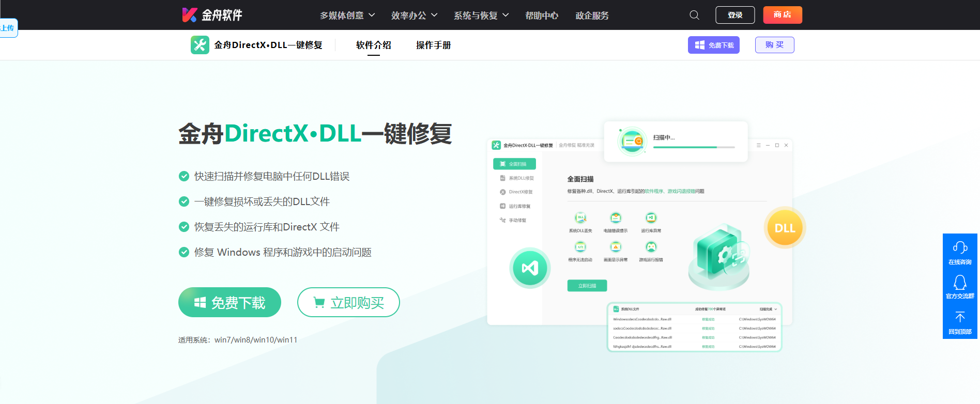Click the 扫描中 progress bar in the preview
This screenshot has height=404, width=980.
click(x=694, y=147)
